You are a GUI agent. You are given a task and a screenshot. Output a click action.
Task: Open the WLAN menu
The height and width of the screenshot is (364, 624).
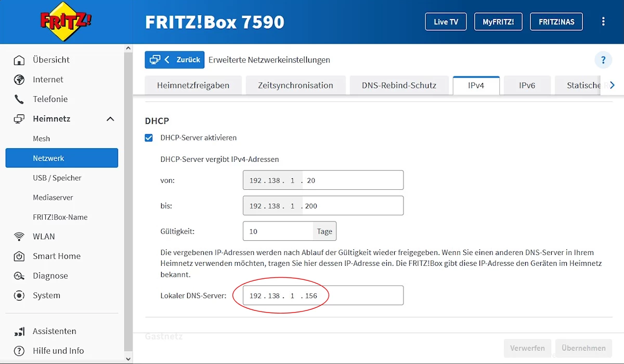point(44,237)
